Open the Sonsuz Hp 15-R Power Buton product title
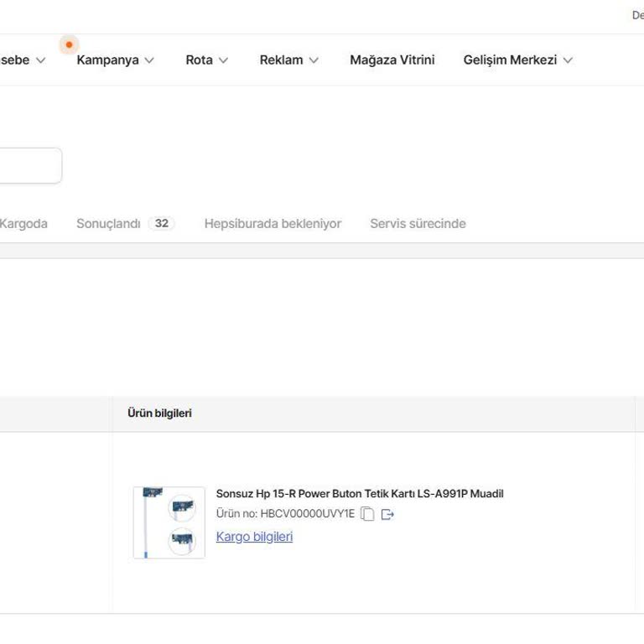This screenshot has width=644, height=644. (359, 494)
